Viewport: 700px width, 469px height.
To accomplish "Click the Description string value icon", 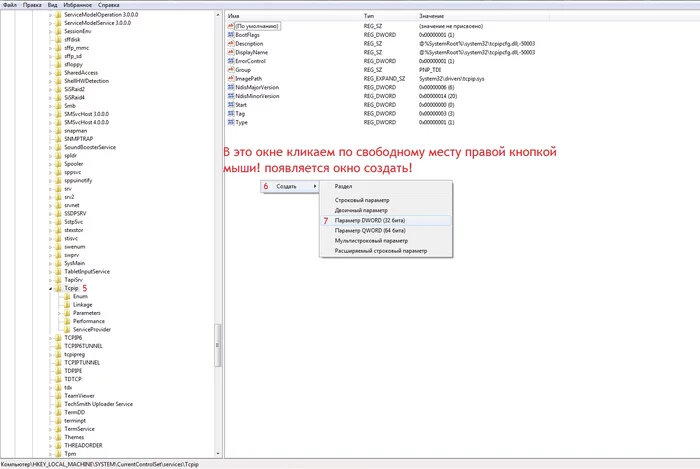I will [231, 43].
